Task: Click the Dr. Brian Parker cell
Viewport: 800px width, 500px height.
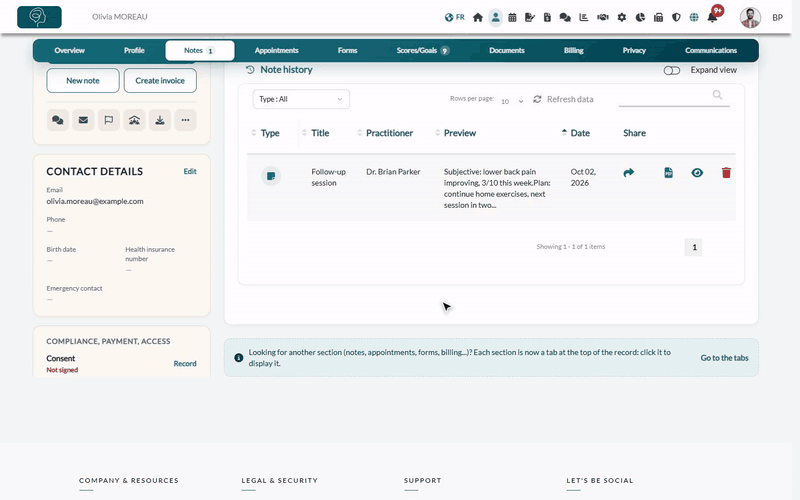Action: click(x=393, y=172)
